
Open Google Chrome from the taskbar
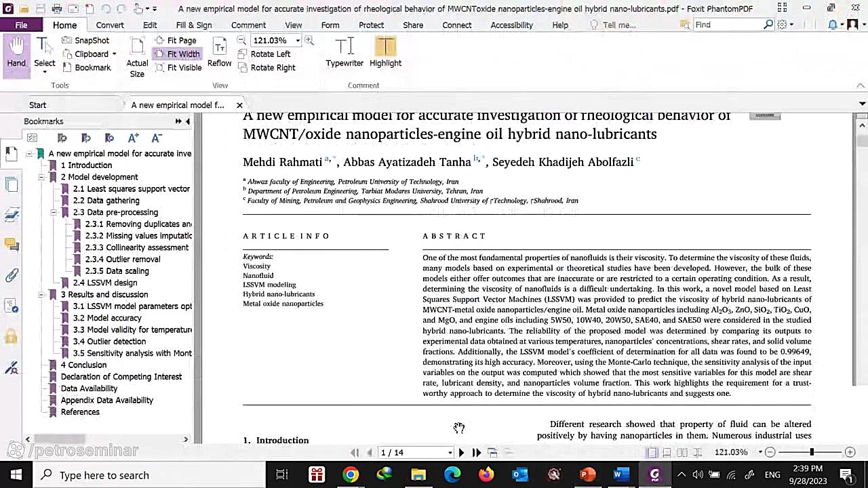click(351, 475)
